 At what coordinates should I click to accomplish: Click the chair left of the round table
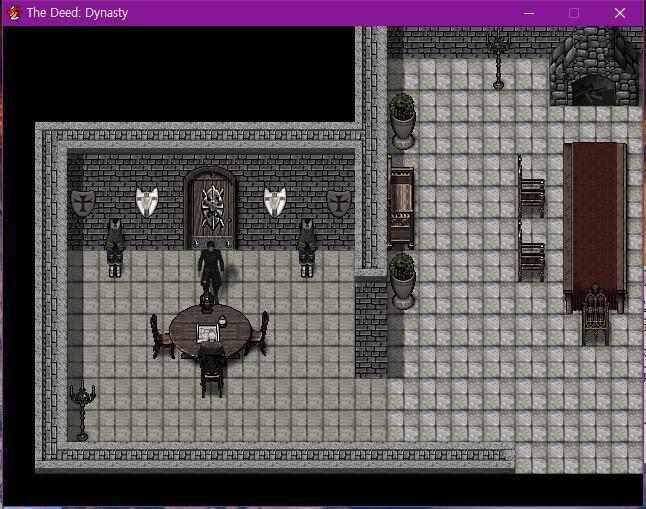tap(161, 336)
